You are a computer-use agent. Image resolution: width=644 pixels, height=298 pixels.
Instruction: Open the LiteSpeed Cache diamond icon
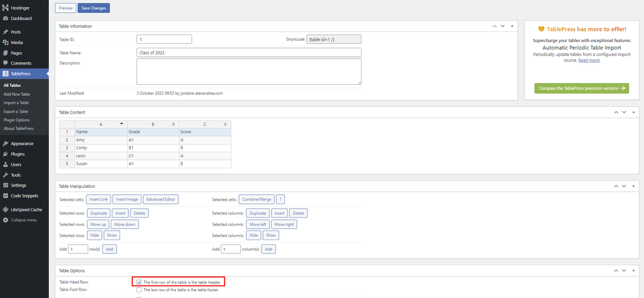pos(5,210)
